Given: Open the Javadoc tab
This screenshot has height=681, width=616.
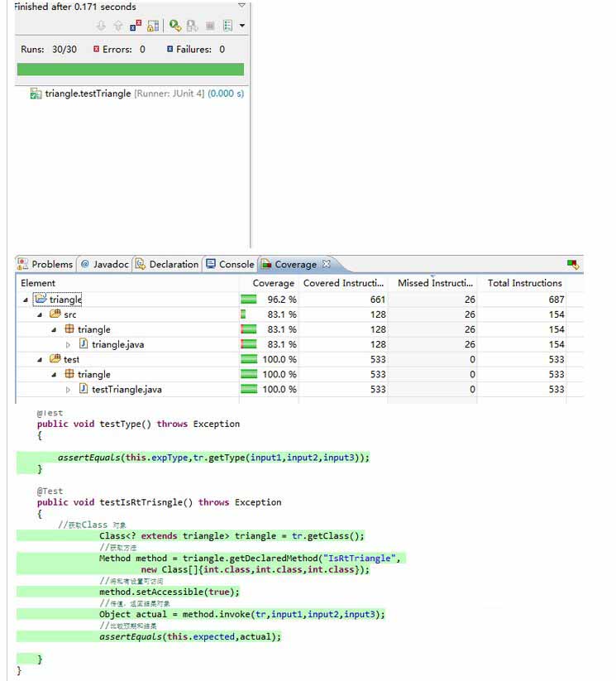Looking at the screenshot, I should 103,264.
